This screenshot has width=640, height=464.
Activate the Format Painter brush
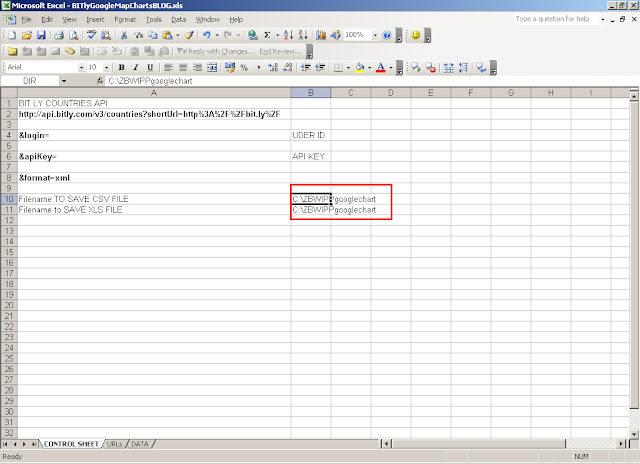tap(189, 35)
